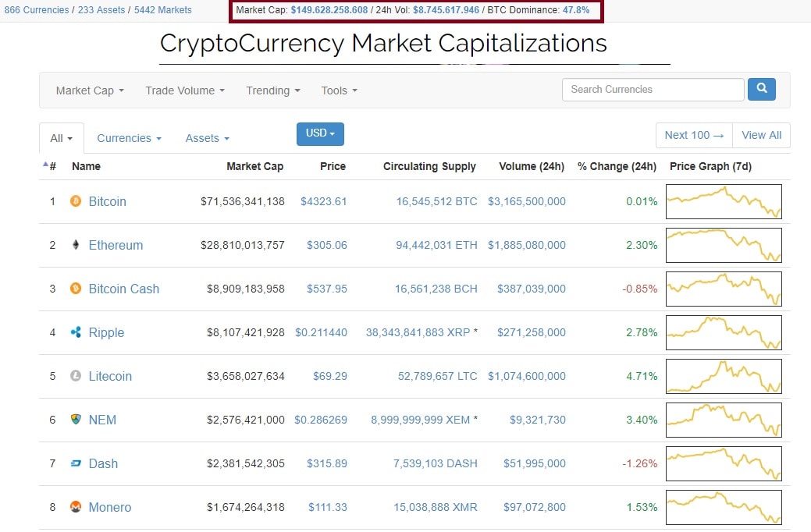Expand the Trade Volume dropdown
Screen dimensions: 811x532
click(x=185, y=90)
